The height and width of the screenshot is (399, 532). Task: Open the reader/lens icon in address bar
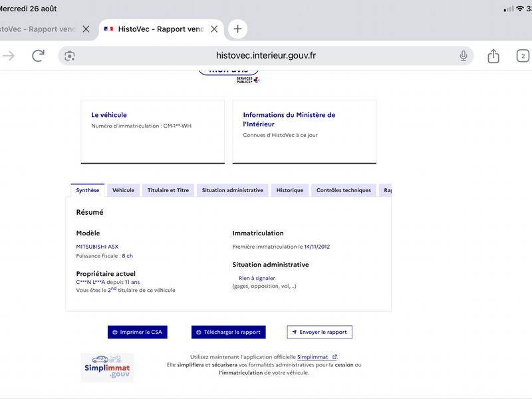pos(70,56)
